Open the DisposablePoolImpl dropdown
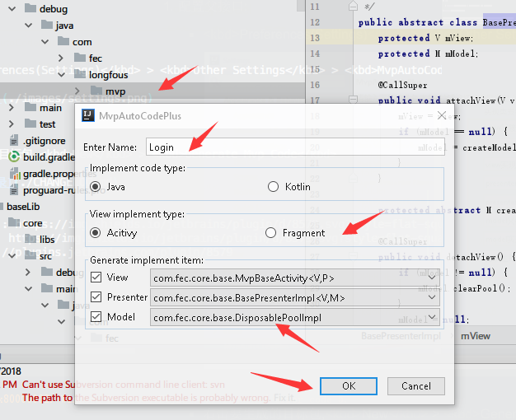 coord(295,317)
